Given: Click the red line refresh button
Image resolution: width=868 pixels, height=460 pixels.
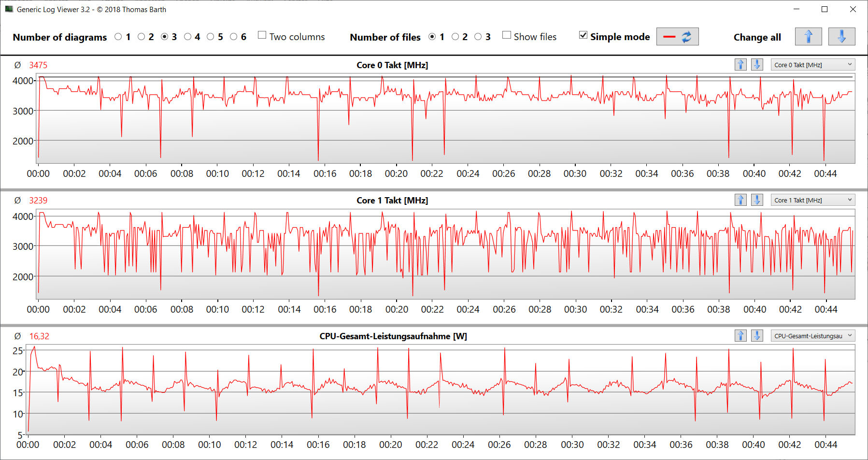Looking at the screenshot, I should pos(677,37).
